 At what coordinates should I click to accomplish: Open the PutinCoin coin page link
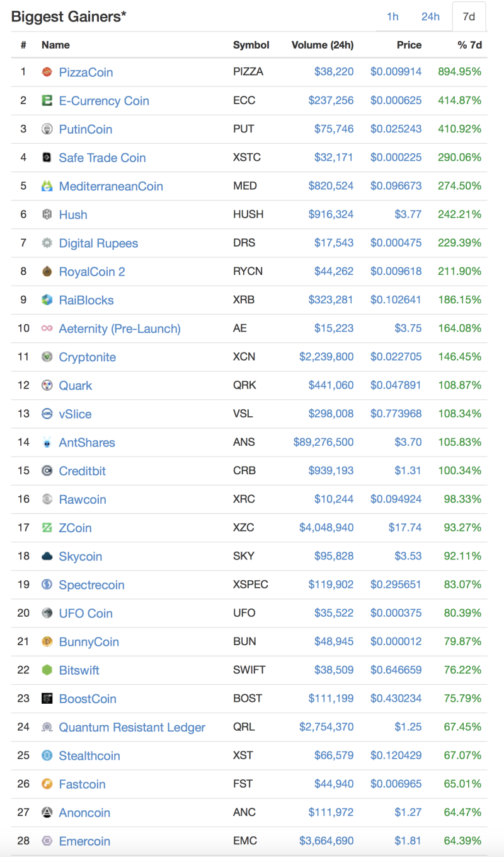pyautogui.click(x=86, y=129)
